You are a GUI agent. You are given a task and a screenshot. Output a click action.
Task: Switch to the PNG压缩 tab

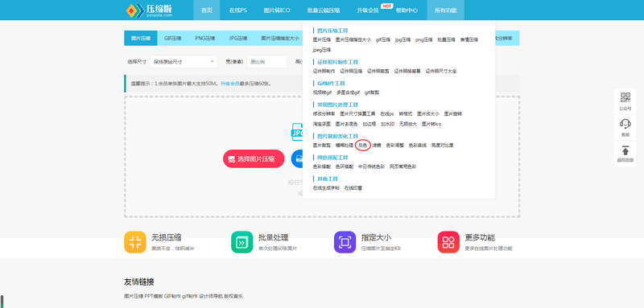pos(205,38)
